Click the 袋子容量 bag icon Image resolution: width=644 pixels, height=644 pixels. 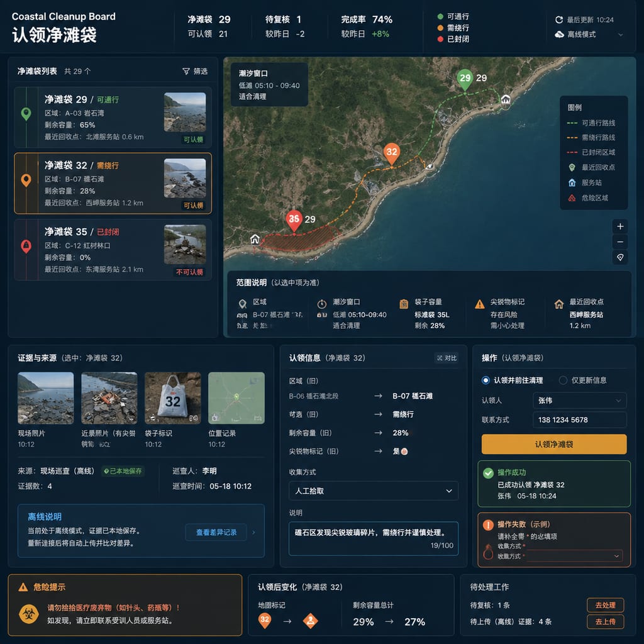pyautogui.click(x=404, y=304)
